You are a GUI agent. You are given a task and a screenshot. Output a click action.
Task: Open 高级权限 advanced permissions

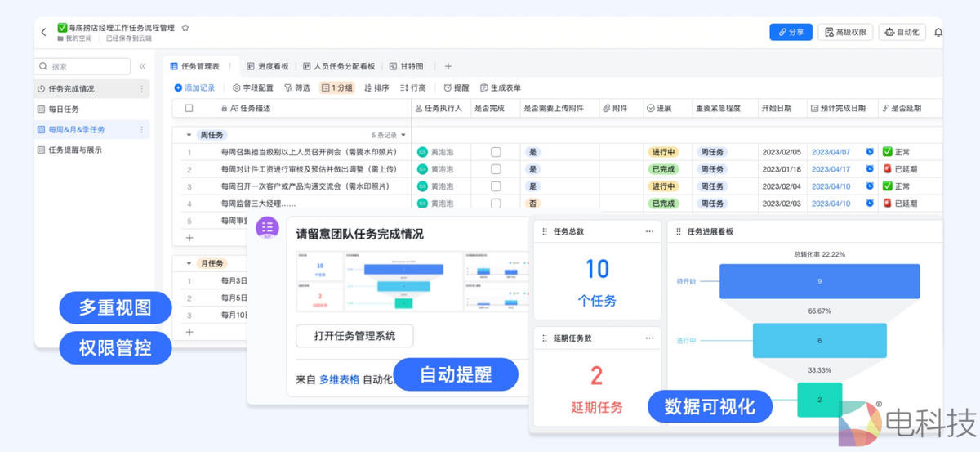[845, 32]
